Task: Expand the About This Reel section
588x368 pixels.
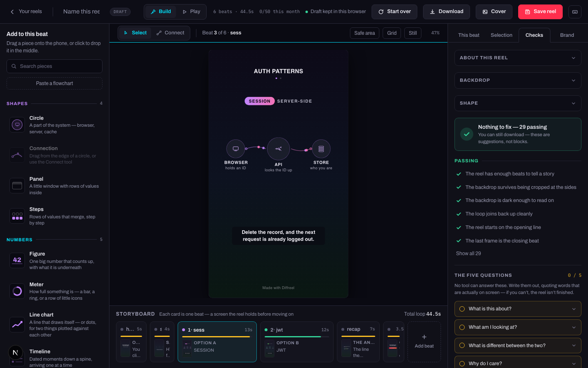Action: (x=518, y=58)
